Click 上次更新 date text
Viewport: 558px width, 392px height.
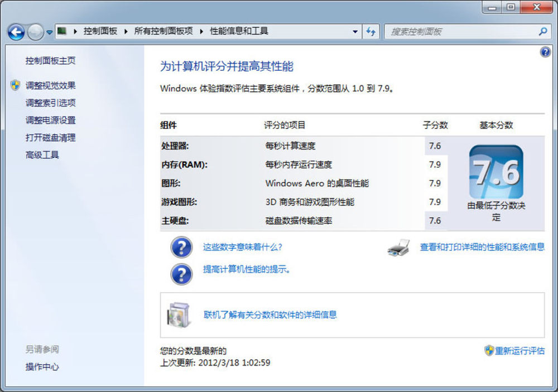[x=215, y=363]
